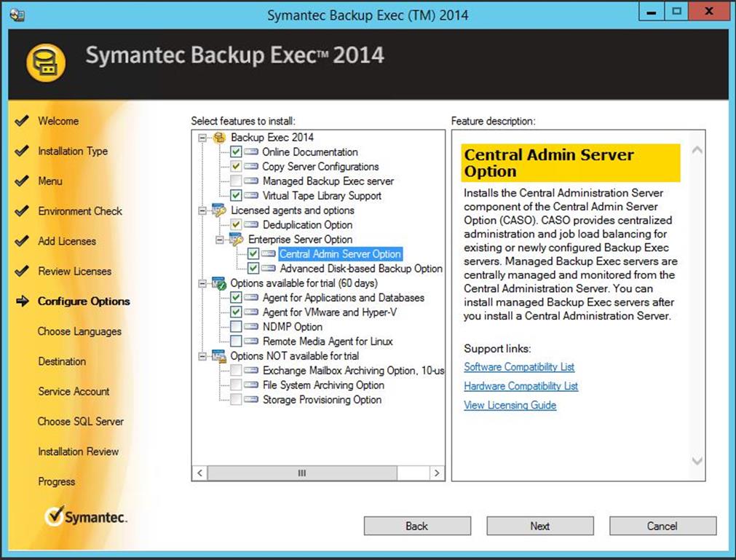
Task: Click the drive icon beside File System Archiving Option
Action: (251, 385)
